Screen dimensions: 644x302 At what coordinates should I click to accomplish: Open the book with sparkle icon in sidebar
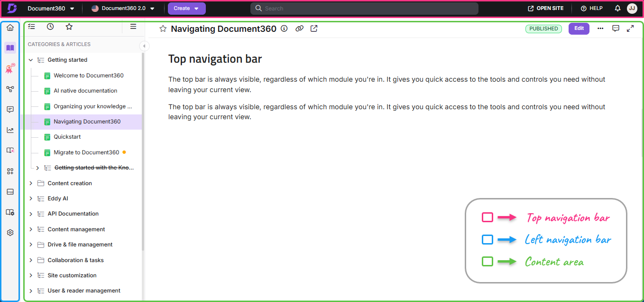[x=10, y=151]
